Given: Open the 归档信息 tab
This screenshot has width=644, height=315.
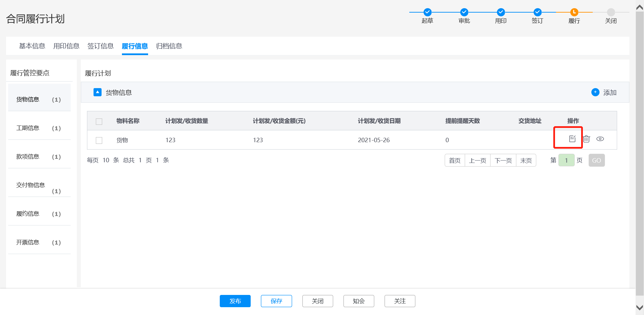Looking at the screenshot, I should (x=169, y=46).
